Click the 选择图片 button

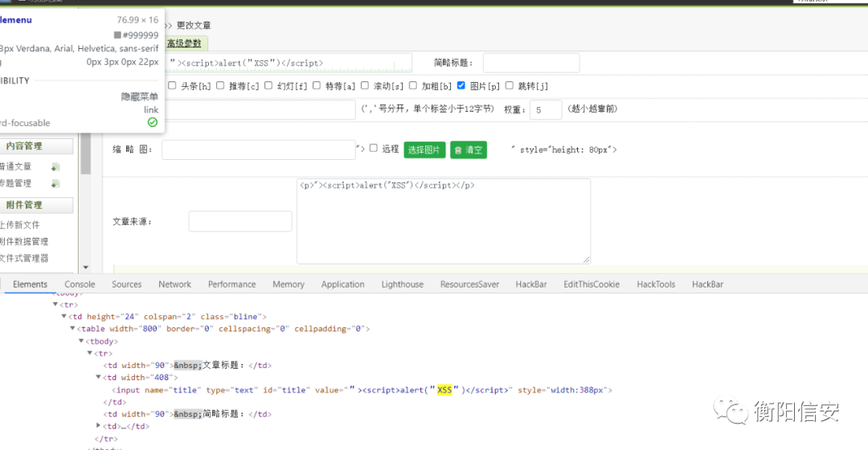point(424,150)
